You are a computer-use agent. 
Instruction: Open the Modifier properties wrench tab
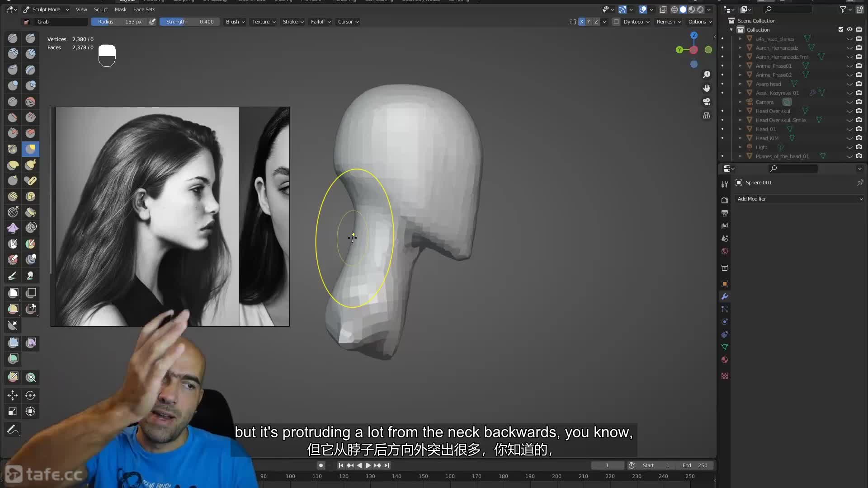click(725, 296)
